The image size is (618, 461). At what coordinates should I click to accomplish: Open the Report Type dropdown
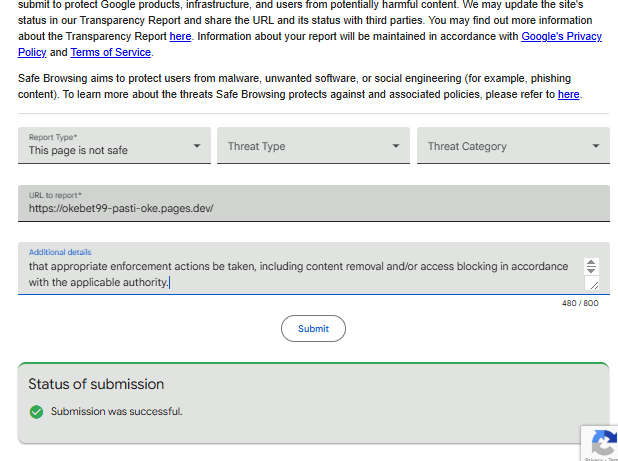pos(114,145)
